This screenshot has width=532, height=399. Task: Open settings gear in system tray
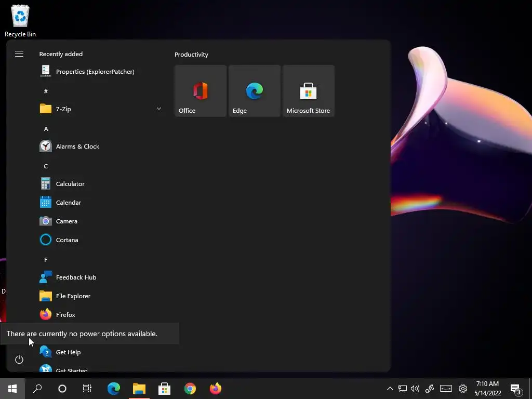click(x=463, y=389)
